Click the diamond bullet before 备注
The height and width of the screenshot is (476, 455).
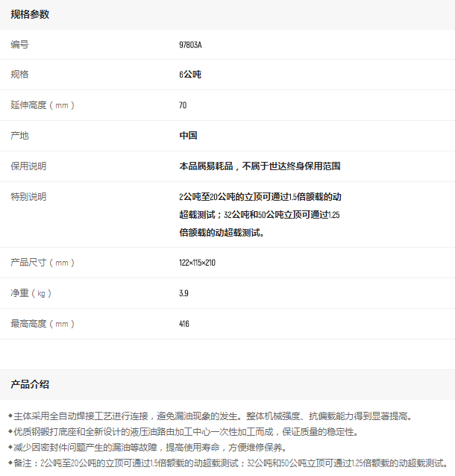point(10,463)
